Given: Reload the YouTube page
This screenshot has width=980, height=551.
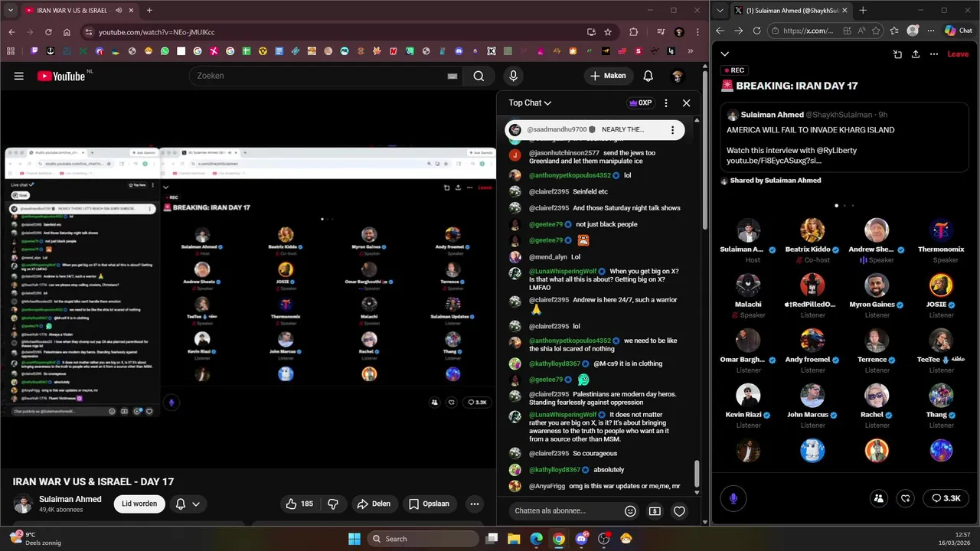Looking at the screenshot, I should (x=48, y=32).
